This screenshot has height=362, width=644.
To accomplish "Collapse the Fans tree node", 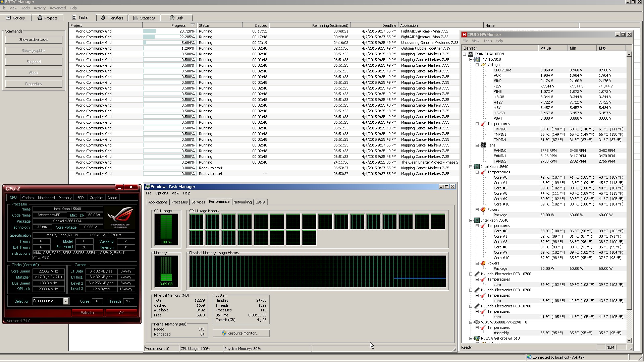I will [477, 145].
